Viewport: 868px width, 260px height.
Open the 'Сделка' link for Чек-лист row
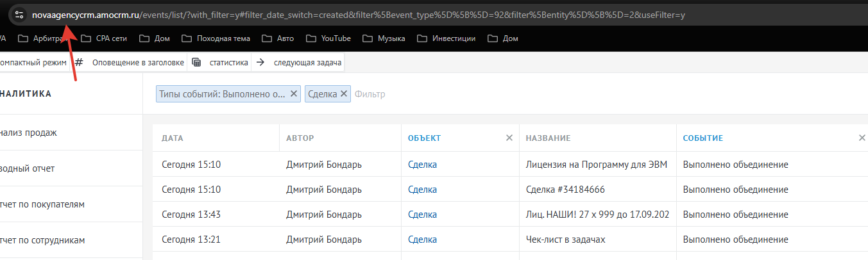(x=422, y=240)
